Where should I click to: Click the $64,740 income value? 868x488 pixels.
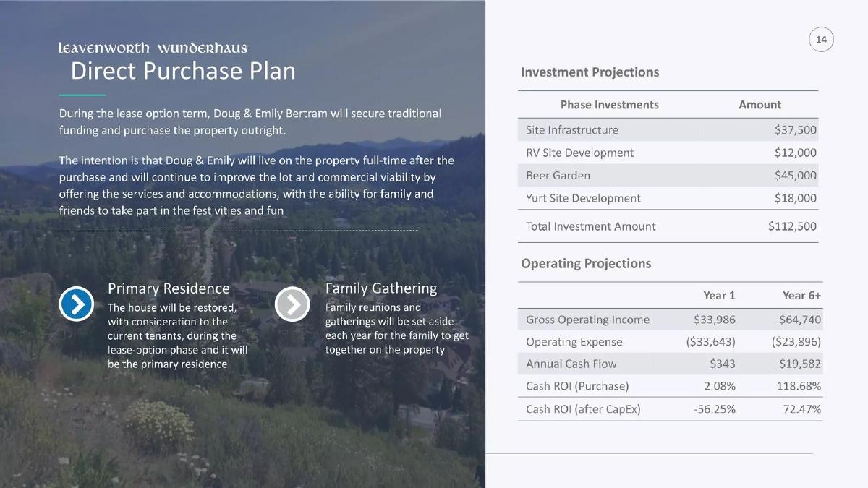coord(801,320)
